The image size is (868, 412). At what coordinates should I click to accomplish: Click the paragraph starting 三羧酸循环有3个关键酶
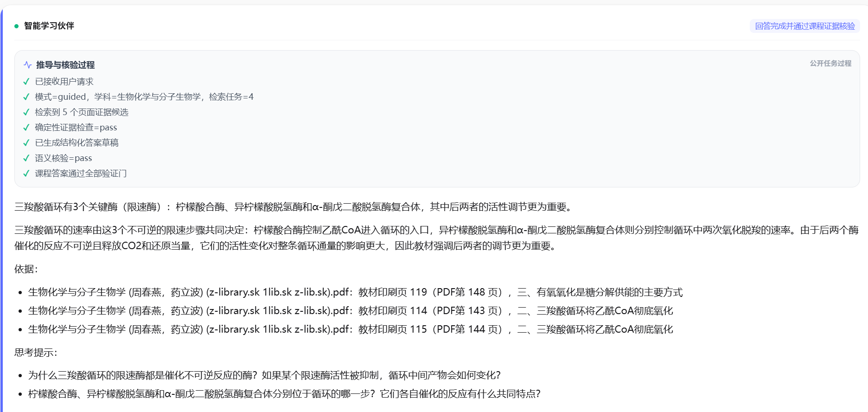[295, 207]
